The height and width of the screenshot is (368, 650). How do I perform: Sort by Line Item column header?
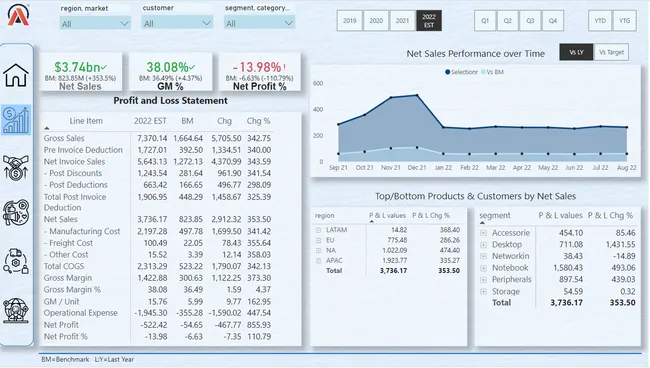[86, 121]
